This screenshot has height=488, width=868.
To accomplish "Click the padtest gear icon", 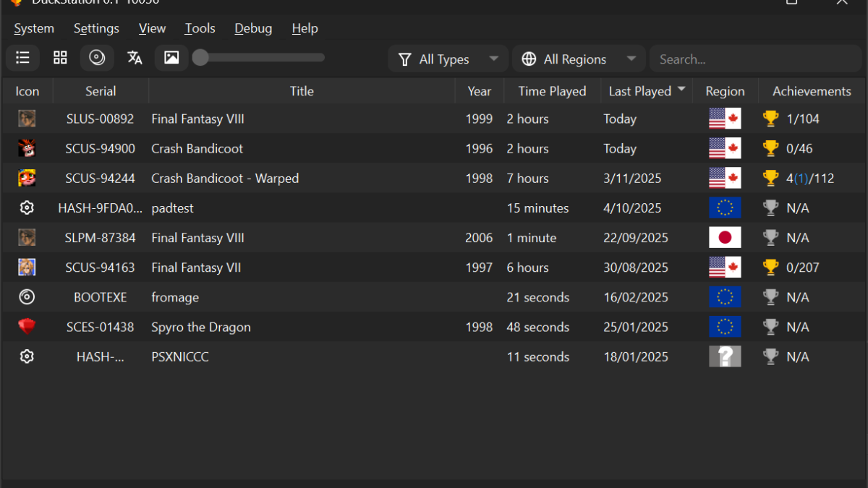I will click(27, 208).
